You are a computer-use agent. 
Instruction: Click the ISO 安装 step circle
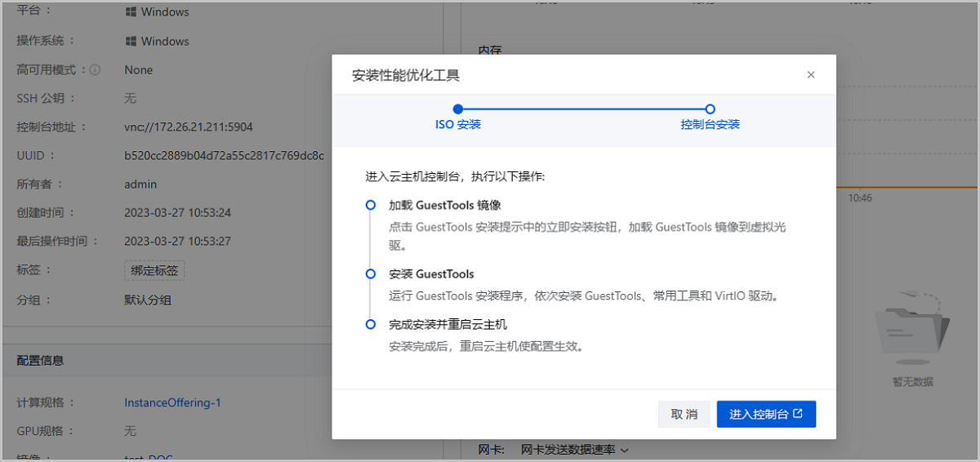[458, 109]
